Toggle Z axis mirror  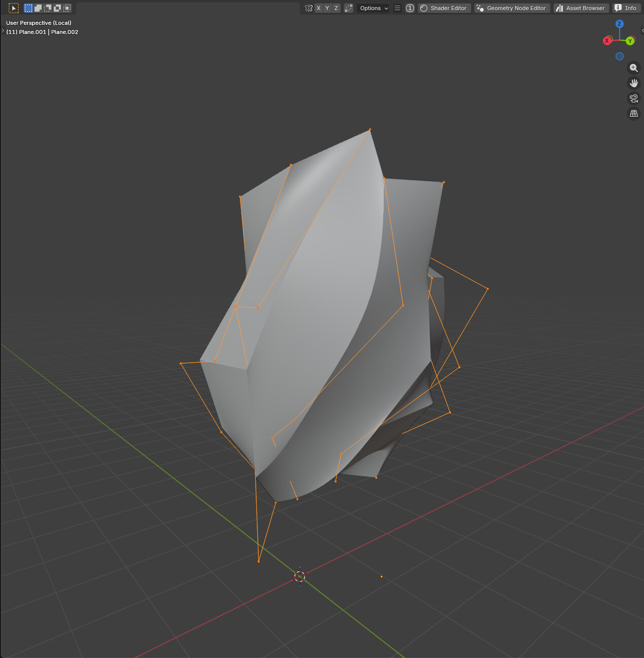pyautogui.click(x=336, y=8)
